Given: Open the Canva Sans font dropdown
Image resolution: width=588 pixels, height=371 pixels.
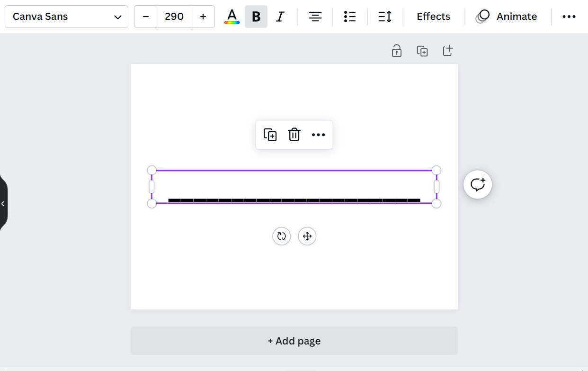Looking at the screenshot, I should pyautogui.click(x=66, y=16).
